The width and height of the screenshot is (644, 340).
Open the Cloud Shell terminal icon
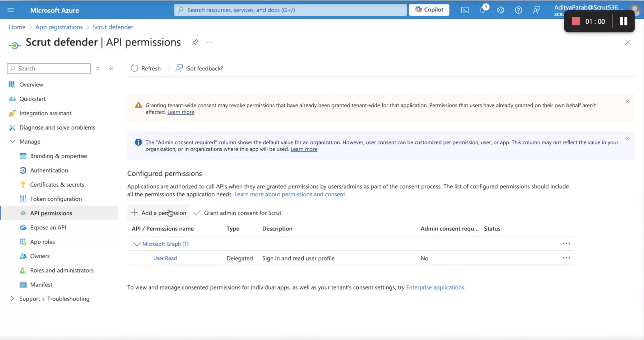[x=465, y=10]
